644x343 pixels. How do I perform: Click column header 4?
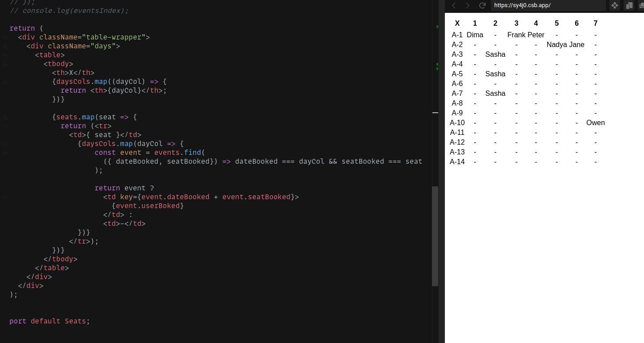pos(536,23)
